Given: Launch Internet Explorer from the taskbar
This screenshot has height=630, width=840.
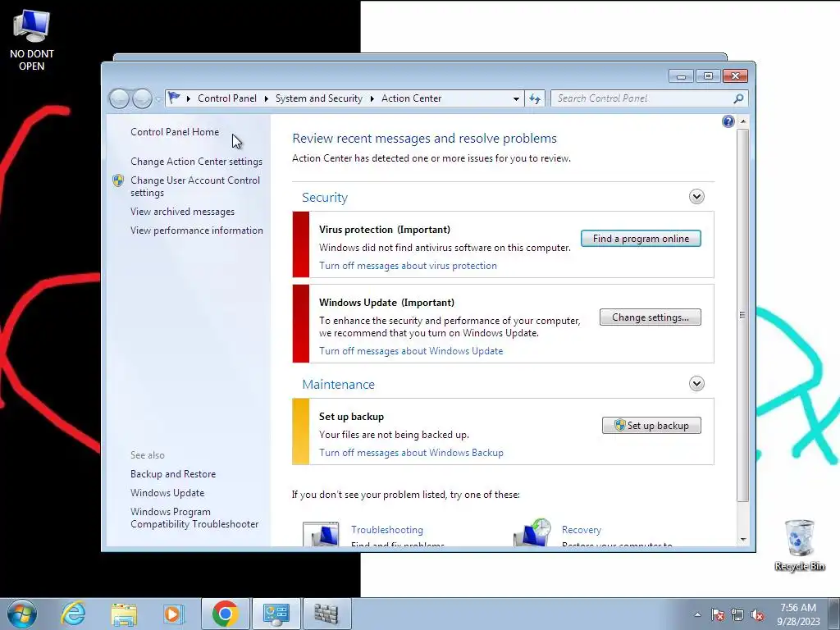Looking at the screenshot, I should pos(73,614).
